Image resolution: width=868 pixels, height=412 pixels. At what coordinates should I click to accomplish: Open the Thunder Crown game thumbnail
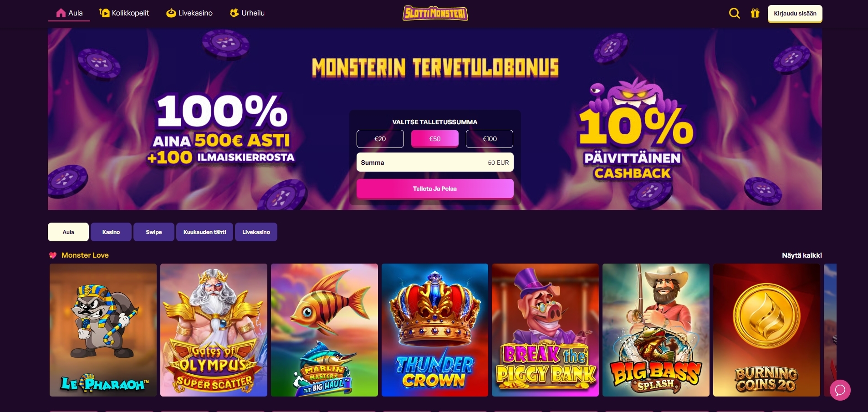click(x=435, y=330)
